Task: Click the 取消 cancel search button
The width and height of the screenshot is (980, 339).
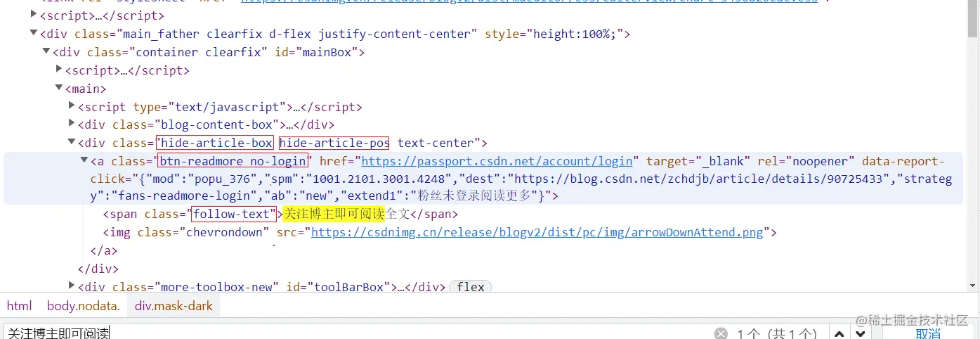Action: click(x=927, y=333)
